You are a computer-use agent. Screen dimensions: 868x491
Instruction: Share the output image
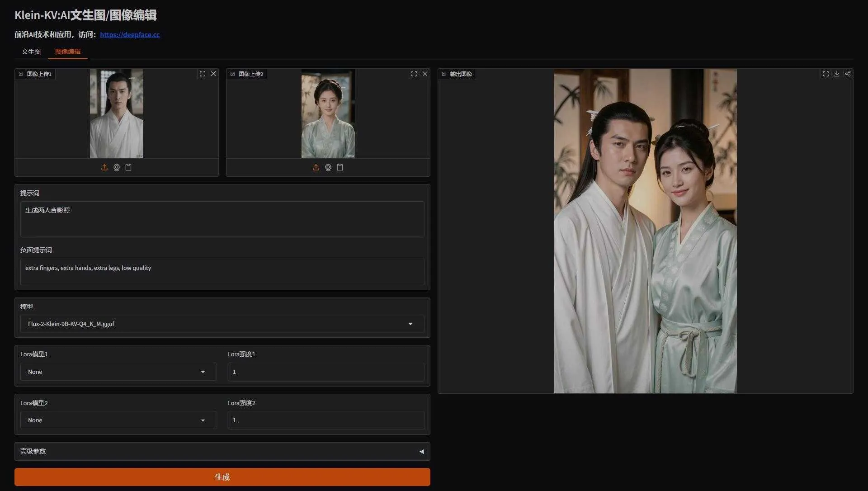click(x=848, y=74)
